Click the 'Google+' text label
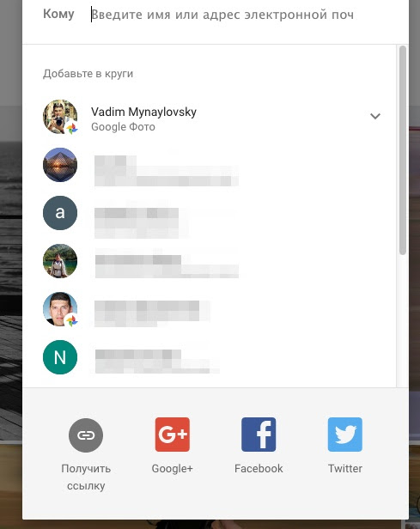This screenshot has height=529, width=420. [x=172, y=469]
